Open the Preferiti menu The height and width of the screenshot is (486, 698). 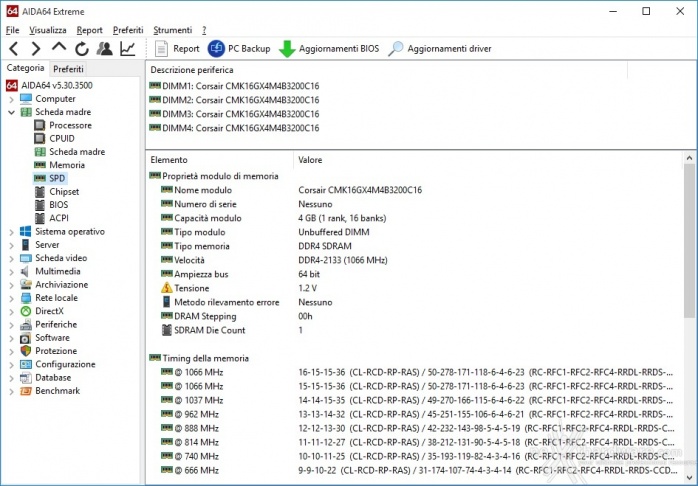click(128, 30)
